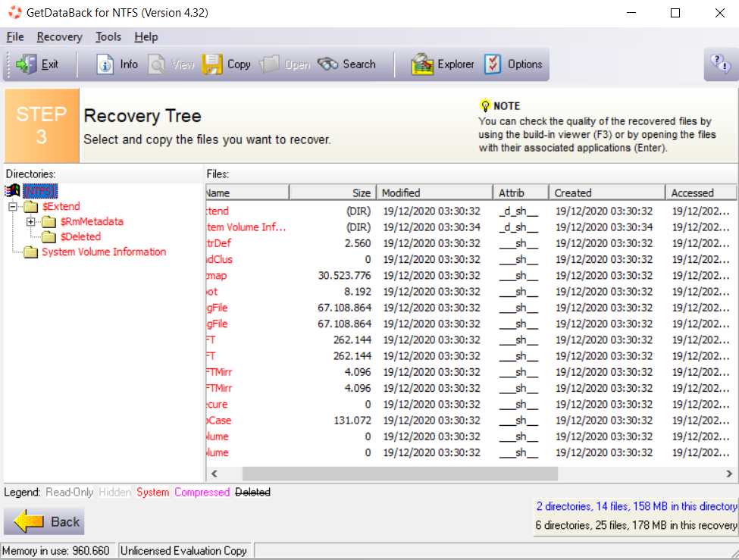
Task: Select the $Extend folder in Directories
Action: point(61,206)
